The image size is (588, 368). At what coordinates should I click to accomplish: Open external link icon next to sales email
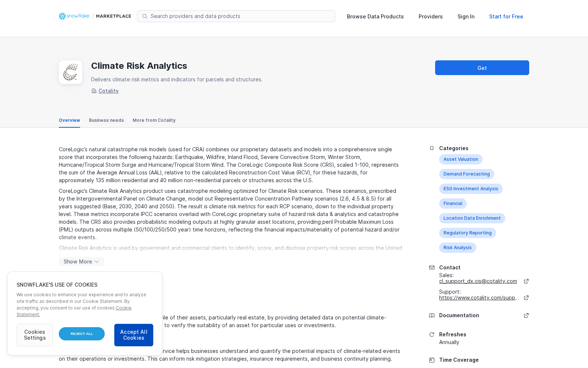tap(526, 281)
